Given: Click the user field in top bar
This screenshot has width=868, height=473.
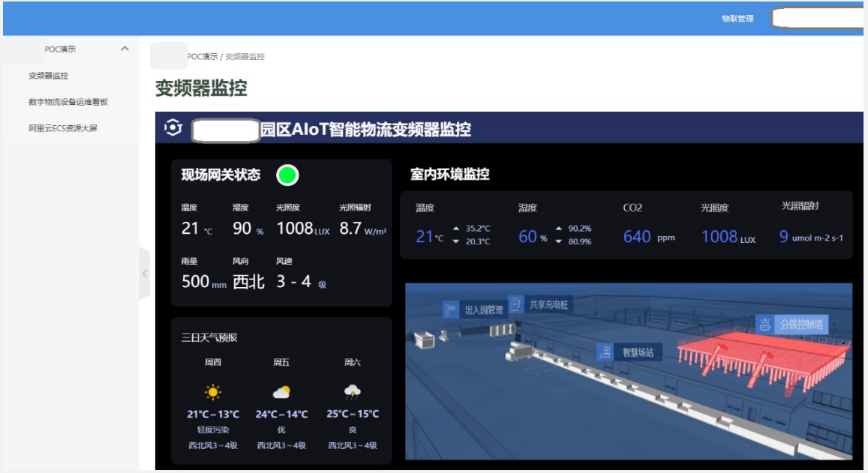Looking at the screenshot, I should 818,19.
